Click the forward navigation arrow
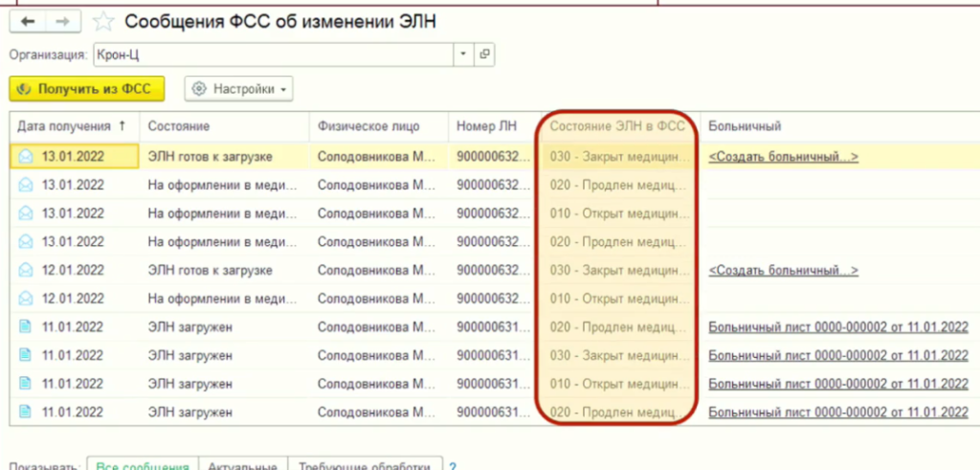This screenshot has width=980, height=470. [62, 21]
